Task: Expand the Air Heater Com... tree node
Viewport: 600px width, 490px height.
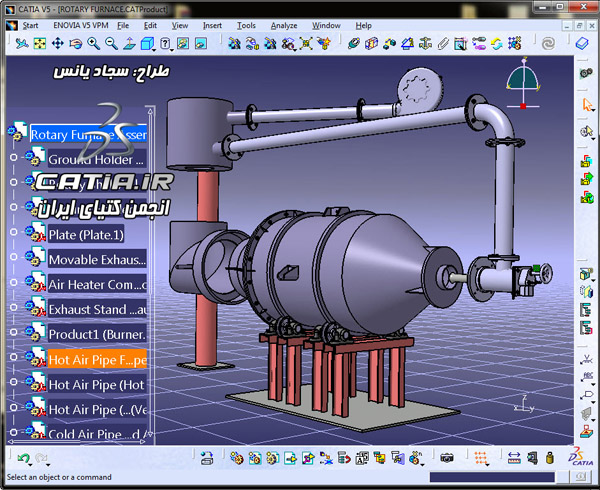Action: [x=13, y=282]
